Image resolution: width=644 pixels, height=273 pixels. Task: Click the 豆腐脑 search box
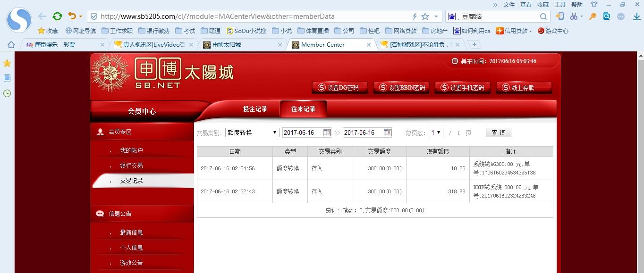498,17
